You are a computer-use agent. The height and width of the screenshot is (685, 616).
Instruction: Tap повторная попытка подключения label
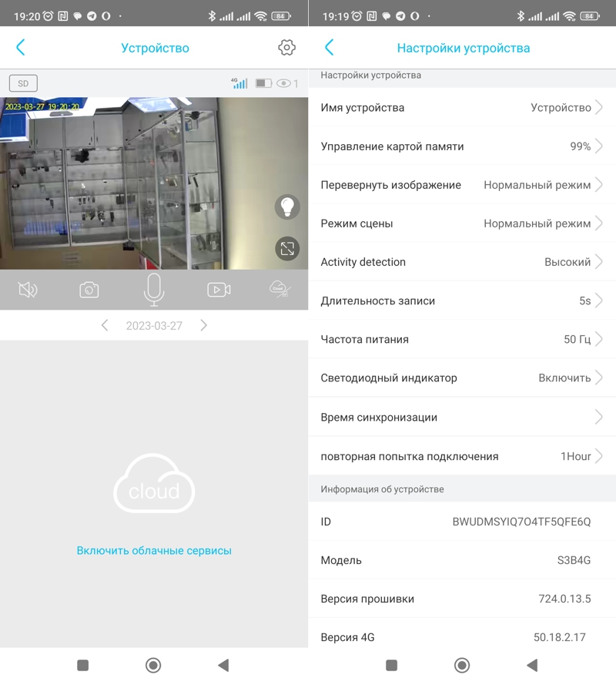click(x=410, y=456)
